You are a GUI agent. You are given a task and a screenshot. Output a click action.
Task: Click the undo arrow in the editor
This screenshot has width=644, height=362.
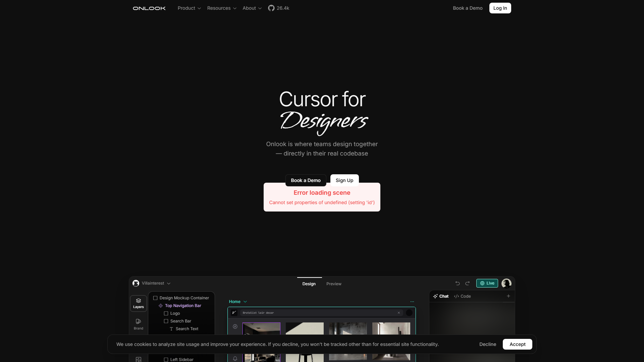[x=458, y=283]
